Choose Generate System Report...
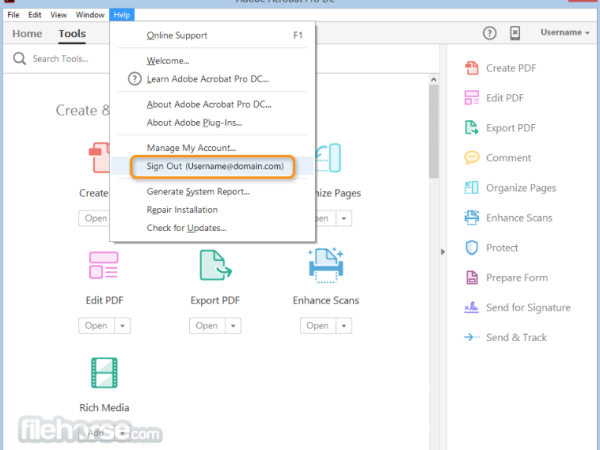Image resolution: width=600 pixels, height=450 pixels. tap(212, 191)
